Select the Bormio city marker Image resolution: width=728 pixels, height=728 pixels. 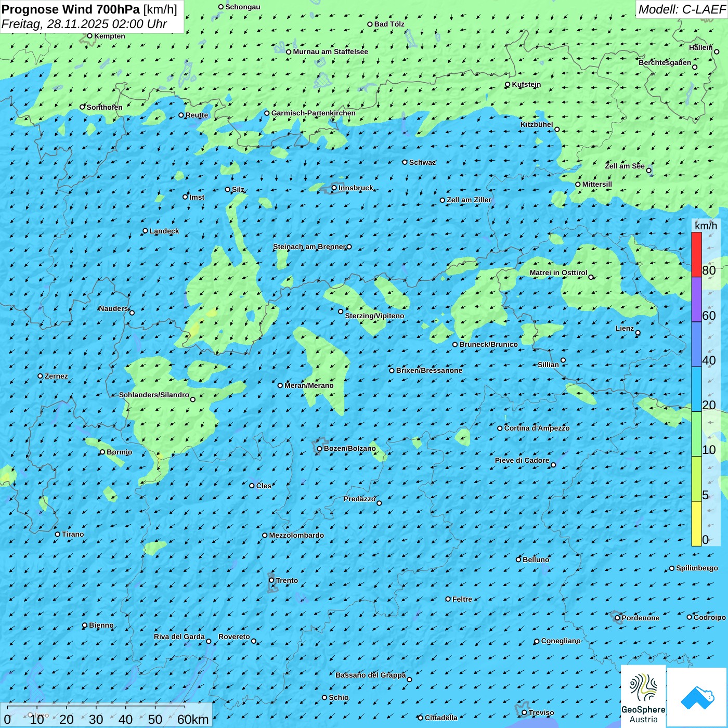coord(102,452)
